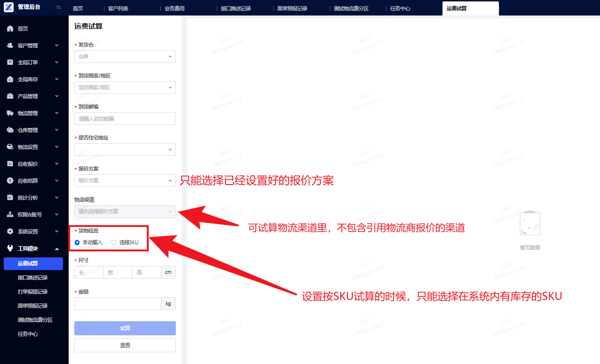Viewport: 600px width, 364px height.
Task: Open the 是否住宅地址 dropdown
Action: click(x=125, y=149)
